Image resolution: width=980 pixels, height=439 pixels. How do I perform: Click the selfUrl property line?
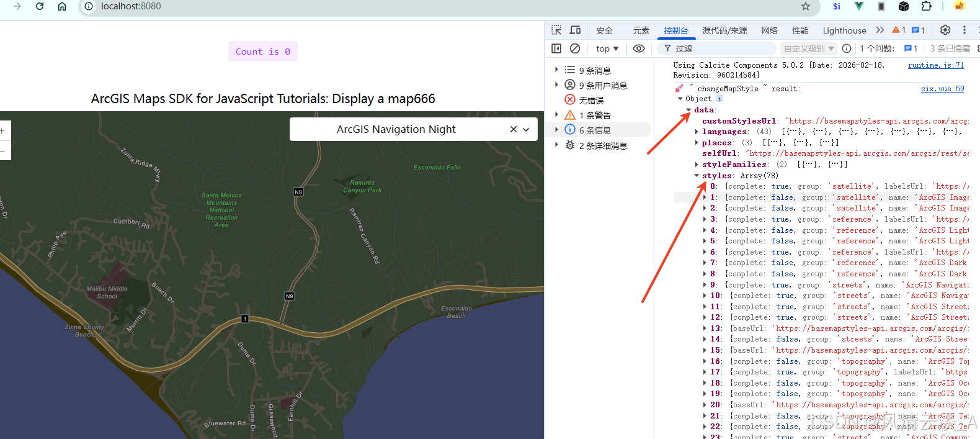(x=835, y=153)
